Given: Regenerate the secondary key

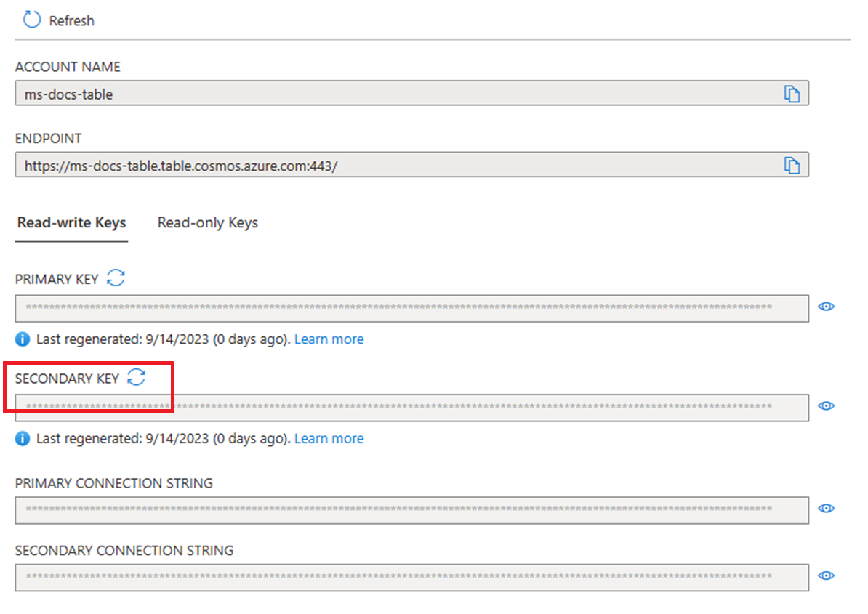Looking at the screenshot, I should click(x=136, y=377).
